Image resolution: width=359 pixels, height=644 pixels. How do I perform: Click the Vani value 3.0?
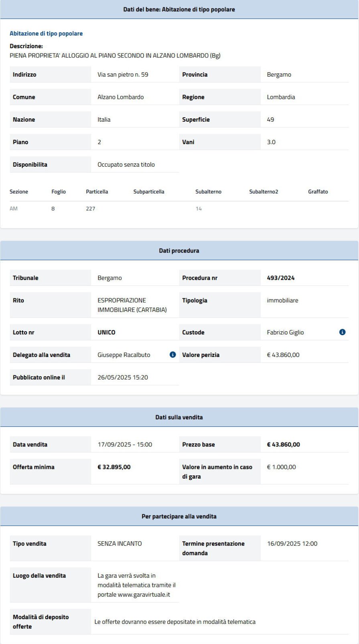pyautogui.click(x=271, y=142)
